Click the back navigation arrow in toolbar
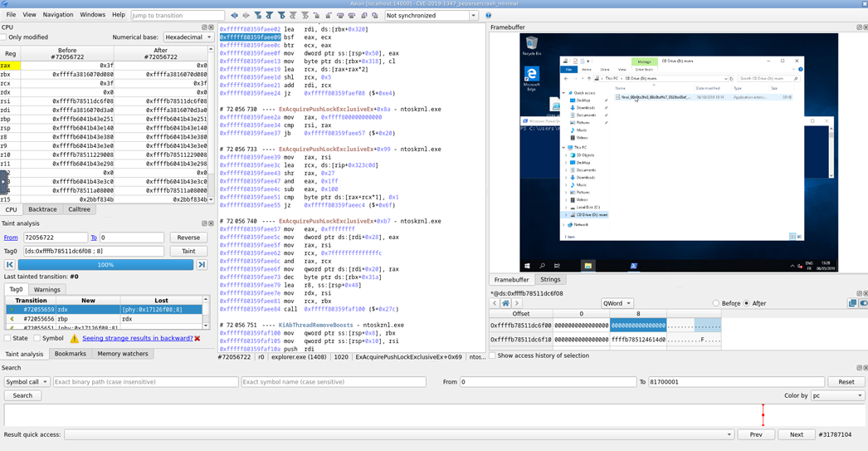 coord(235,15)
